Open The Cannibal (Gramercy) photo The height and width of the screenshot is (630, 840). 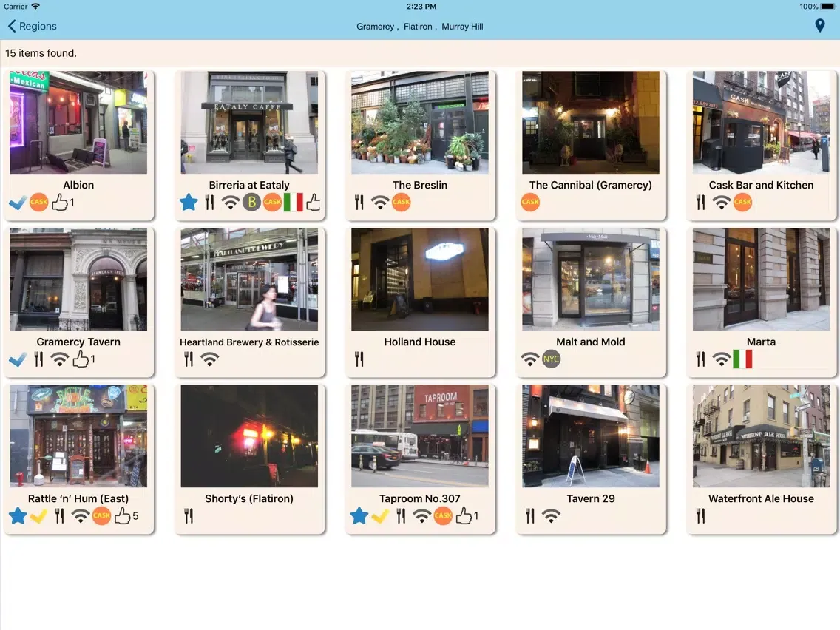tap(590, 122)
